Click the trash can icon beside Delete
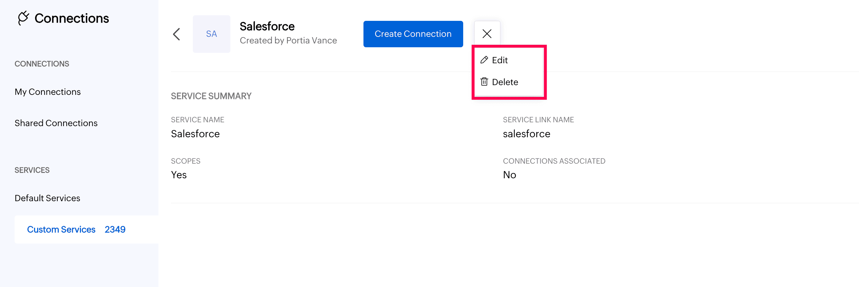The height and width of the screenshot is (287, 868). point(484,82)
